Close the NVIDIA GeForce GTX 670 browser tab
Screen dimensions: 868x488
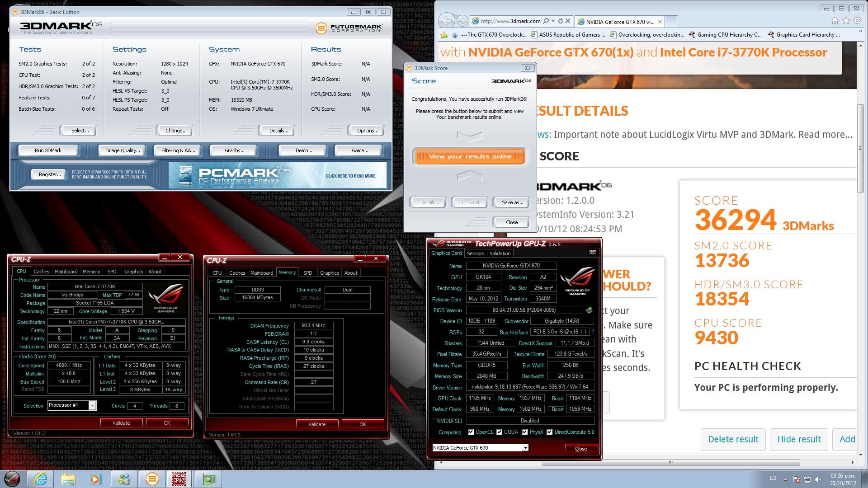tap(660, 22)
